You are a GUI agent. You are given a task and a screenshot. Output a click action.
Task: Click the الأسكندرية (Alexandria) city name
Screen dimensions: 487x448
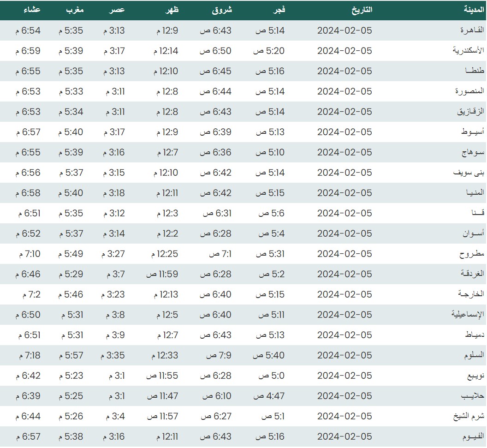point(468,51)
